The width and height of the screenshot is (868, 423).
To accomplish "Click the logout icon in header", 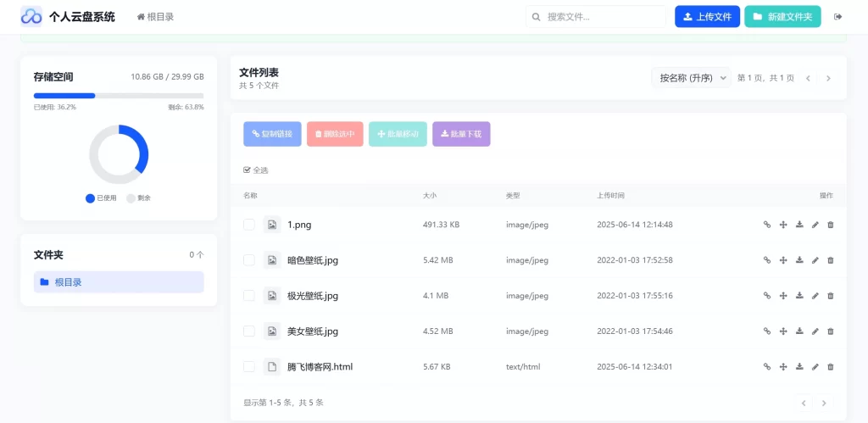I will [838, 17].
